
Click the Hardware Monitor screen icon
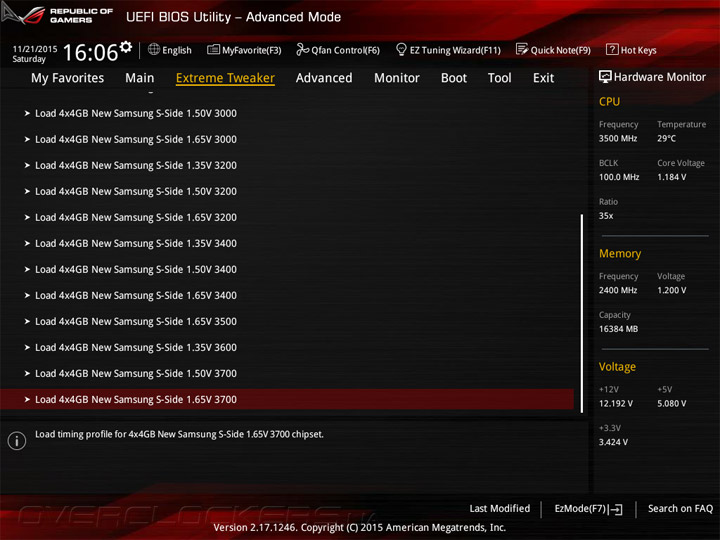pyautogui.click(x=605, y=77)
